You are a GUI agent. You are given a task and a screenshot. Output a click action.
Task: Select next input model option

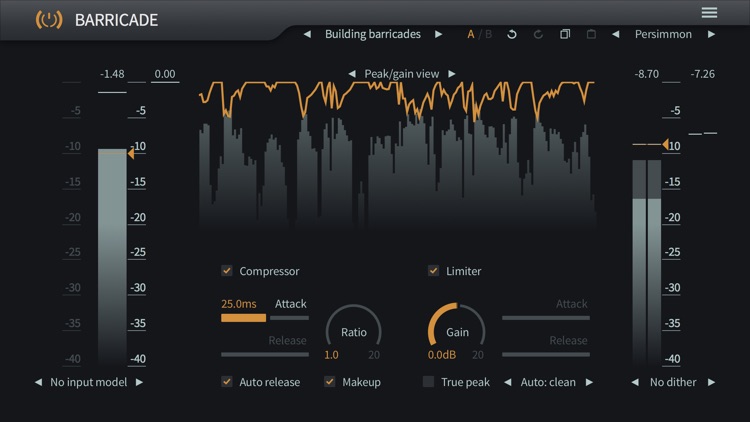(x=139, y=382)
